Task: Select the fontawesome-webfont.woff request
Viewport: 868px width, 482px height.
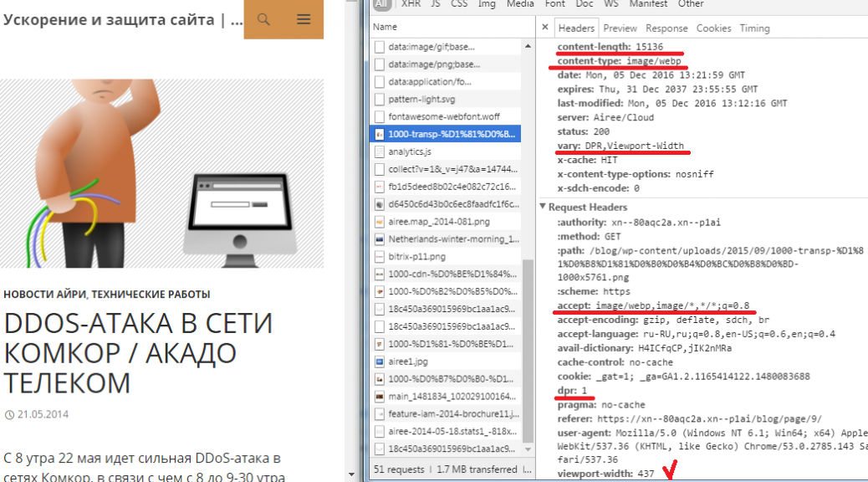Action: click(444, 116)
